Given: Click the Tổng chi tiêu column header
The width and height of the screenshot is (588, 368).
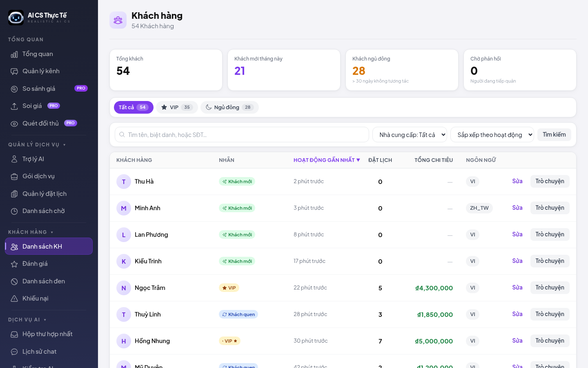Looking at the screenshot, I should [x=434, y=160].
